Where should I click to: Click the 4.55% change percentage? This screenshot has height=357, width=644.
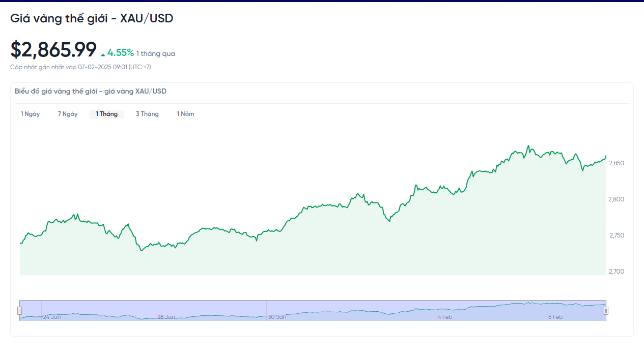tap(121, 52)
